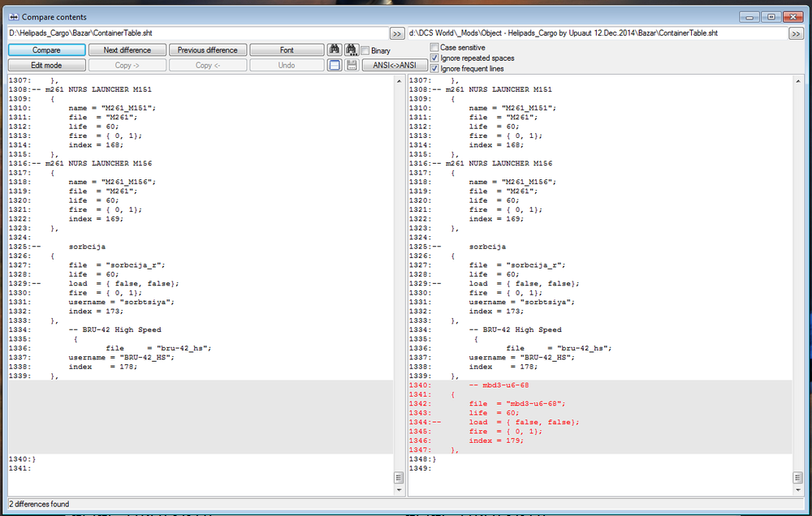Screen dimensions: 812x516
Task: Click right pane line 1310 name = "M261_M151"
Action: pyautogui.click(x=512, y=108)
